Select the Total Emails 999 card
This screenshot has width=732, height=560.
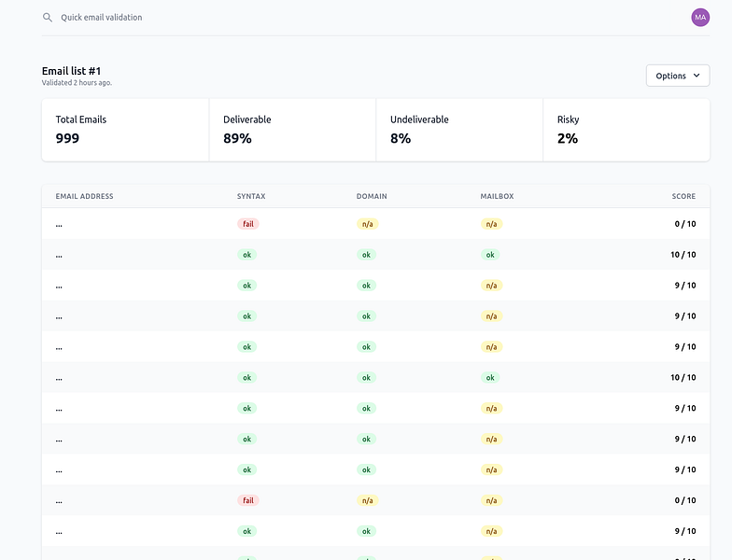(x=125, y=130)
